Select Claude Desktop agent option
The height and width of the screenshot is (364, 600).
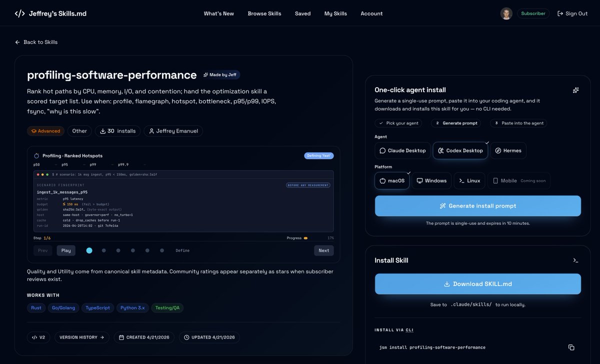click(402, 150)
